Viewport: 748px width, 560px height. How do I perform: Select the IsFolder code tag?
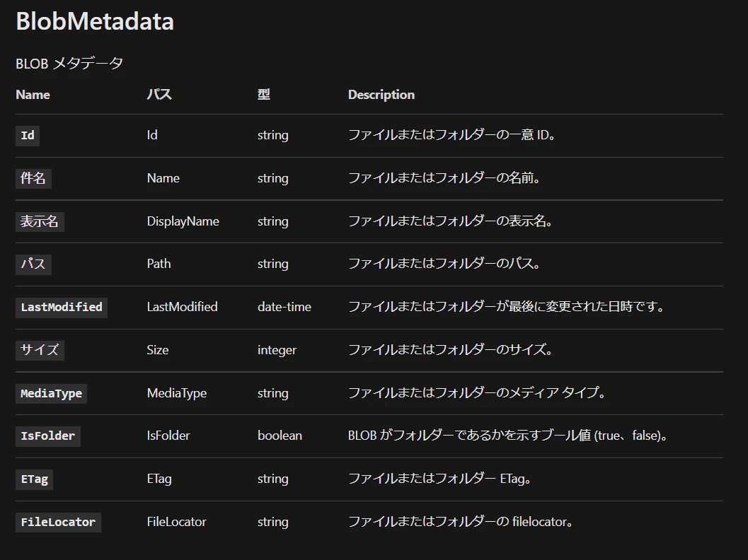click(48, 436)
